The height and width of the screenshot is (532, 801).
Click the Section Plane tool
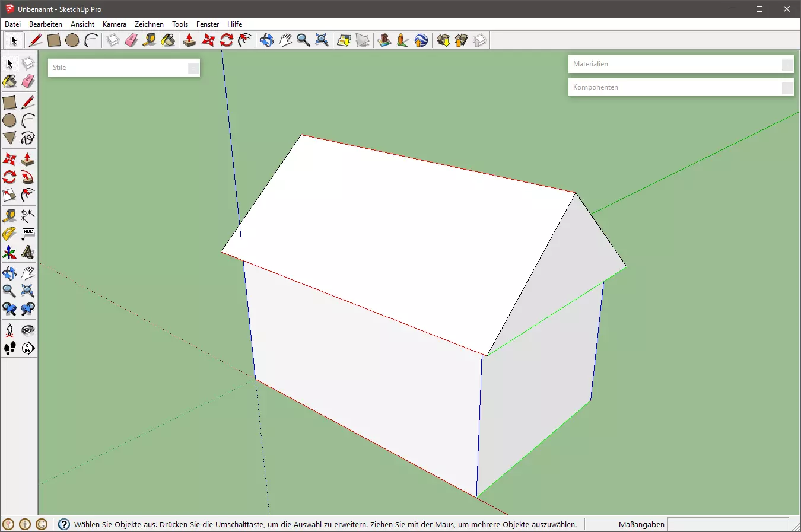coord(27,348)
